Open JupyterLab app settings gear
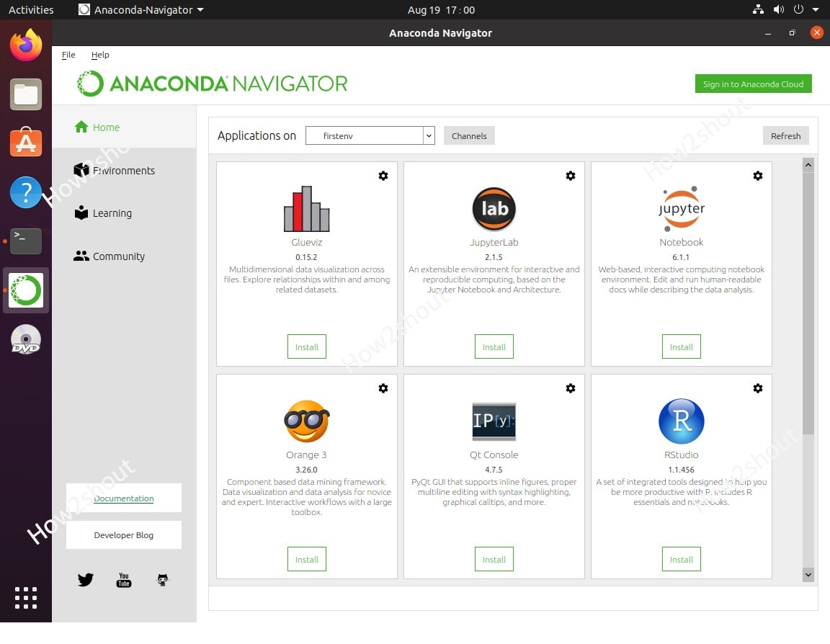This screenshot has height=644, width=830. click(x=570, y=175)
